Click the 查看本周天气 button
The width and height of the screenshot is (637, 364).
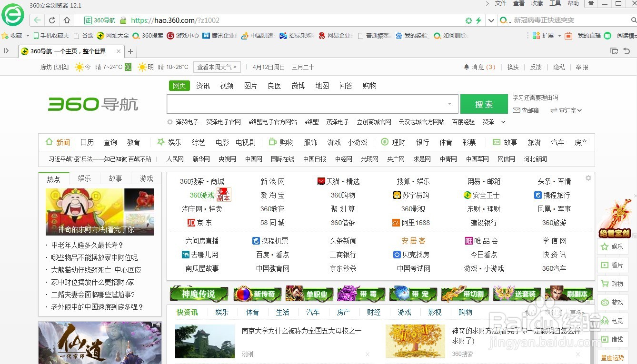217,67
